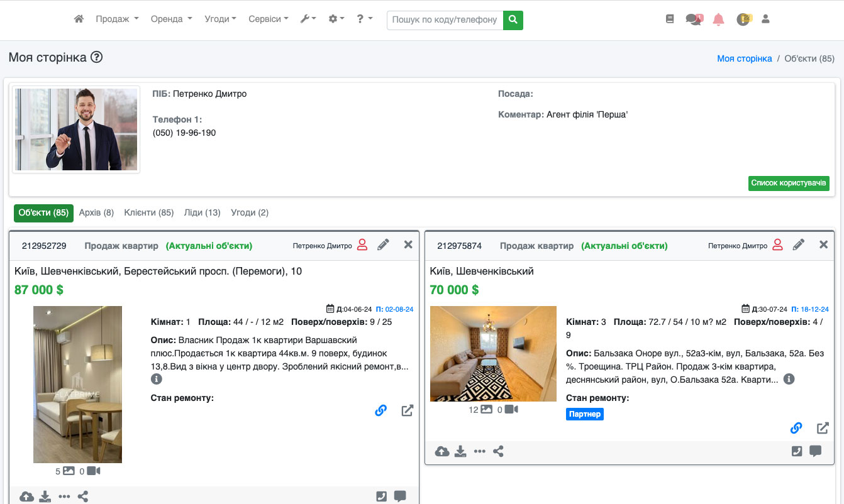Select the Клієнти (85) tab

point(148,213)
